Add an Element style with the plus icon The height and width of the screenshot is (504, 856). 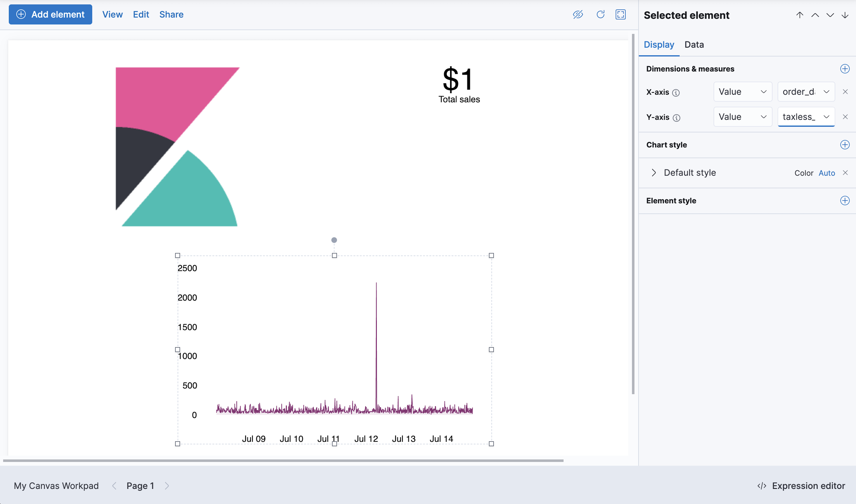(845, 200)
